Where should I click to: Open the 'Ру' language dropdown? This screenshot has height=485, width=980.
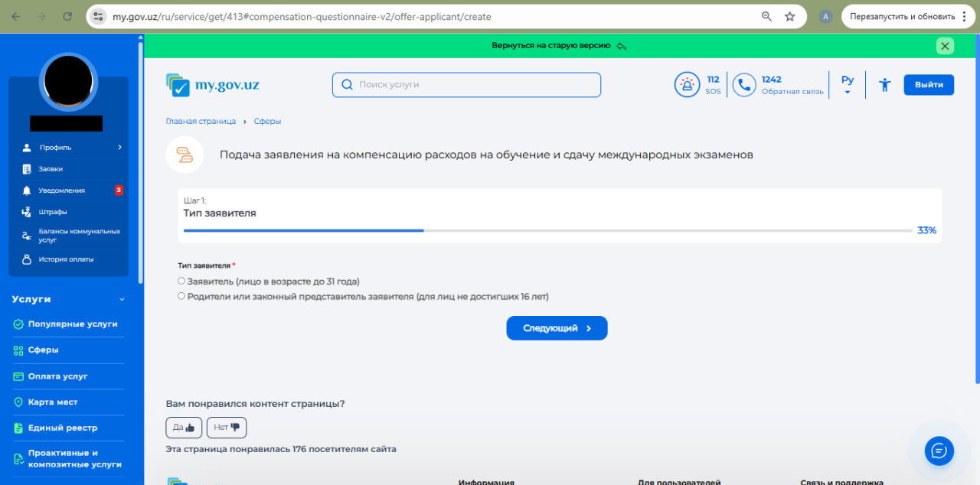click(x=847, y=85)
